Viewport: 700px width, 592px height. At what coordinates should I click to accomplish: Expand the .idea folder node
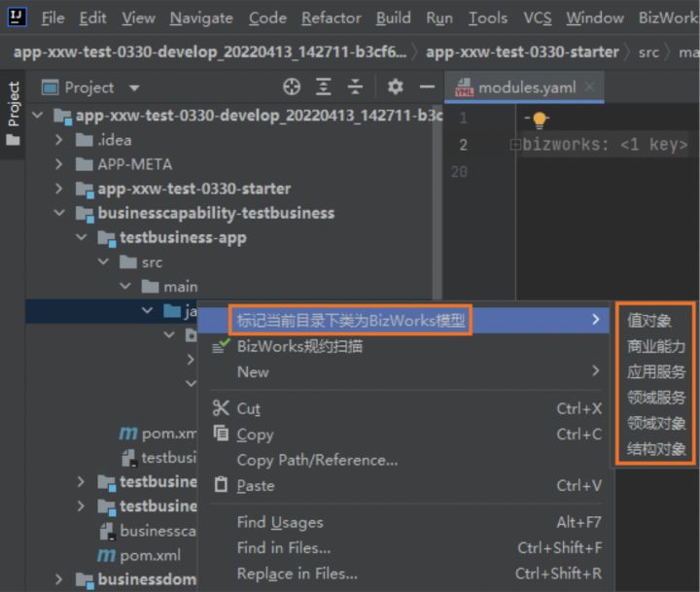point(59,140)
